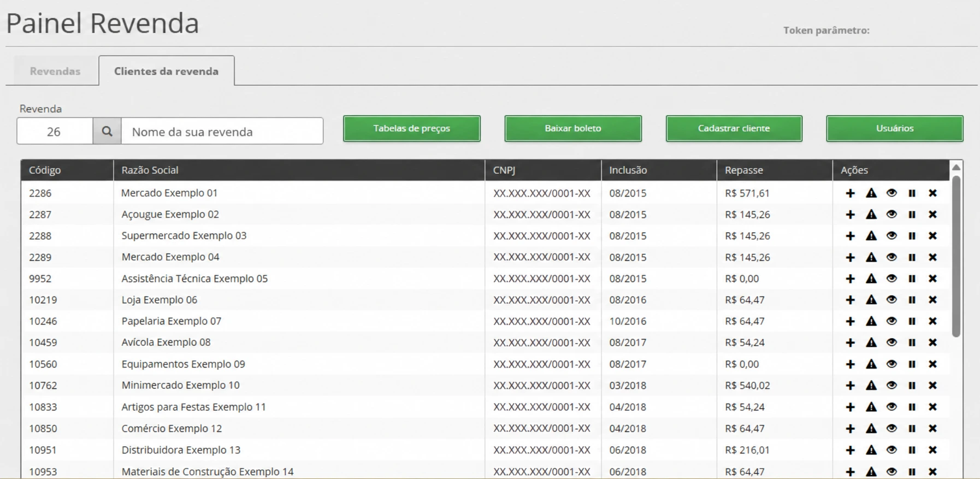This screenshot has width=980, height=479.
Task: Toggle the eye icon for Supermercado Exemplo 03
Action: pyautogui.click(x=892, y=236)
